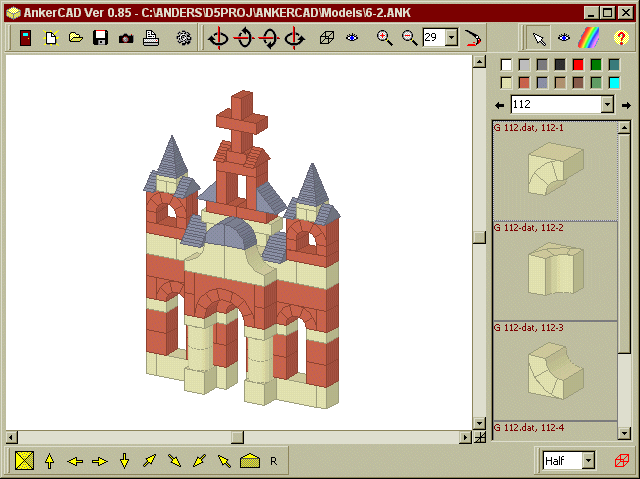The image size is (640, 479).
Task: Zoom out with the minus magnifier
Action: (x=409, y=38)
